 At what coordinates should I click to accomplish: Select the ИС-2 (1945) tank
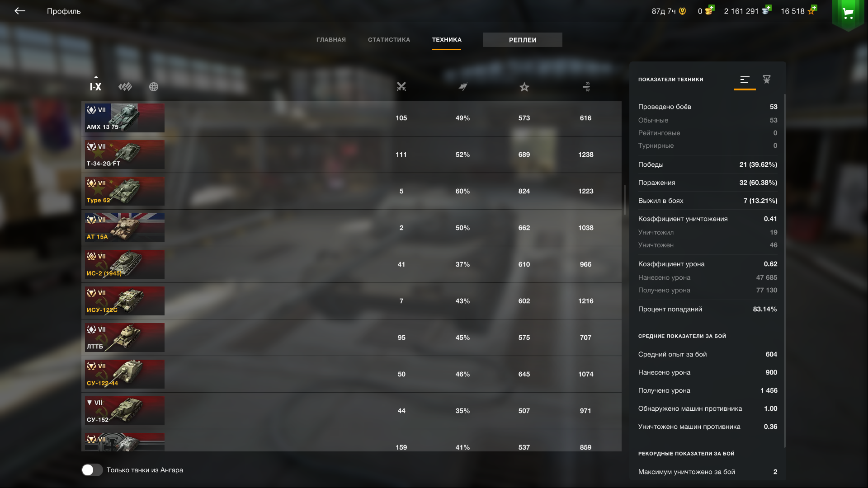click(351, 264)
